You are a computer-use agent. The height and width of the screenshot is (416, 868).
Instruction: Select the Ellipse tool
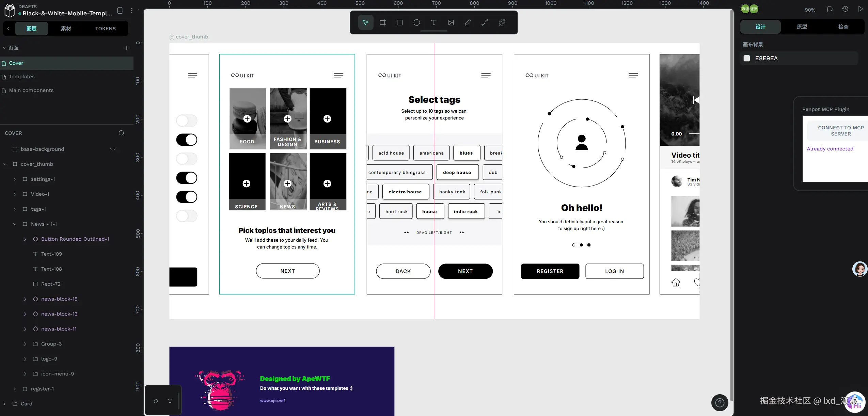[416, 22]
